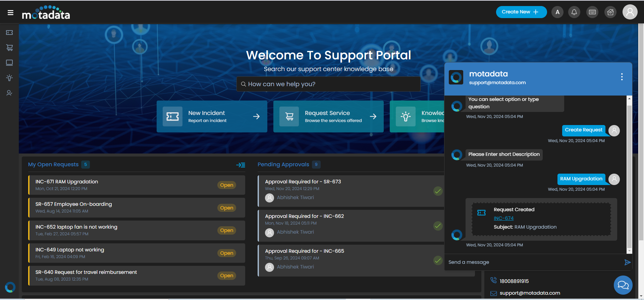Click the chat scrollbar up arrow
This screenshot has height=300, width=644.
pos(629,99)
